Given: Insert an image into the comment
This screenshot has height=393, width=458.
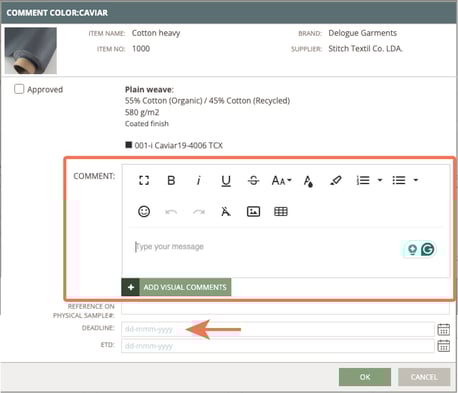Looking at the screenshot, I should click(253, 211).
